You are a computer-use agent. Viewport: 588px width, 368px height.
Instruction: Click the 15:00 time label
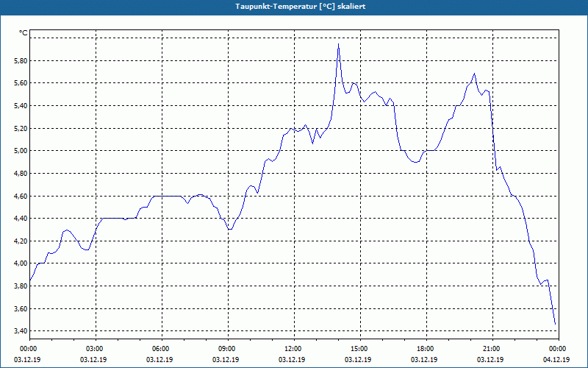coord(360,349)
